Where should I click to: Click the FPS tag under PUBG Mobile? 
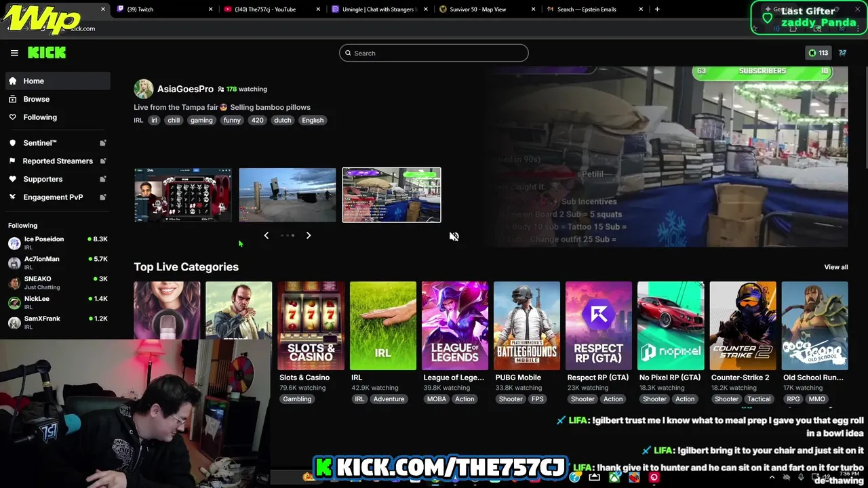coord(538,399)
